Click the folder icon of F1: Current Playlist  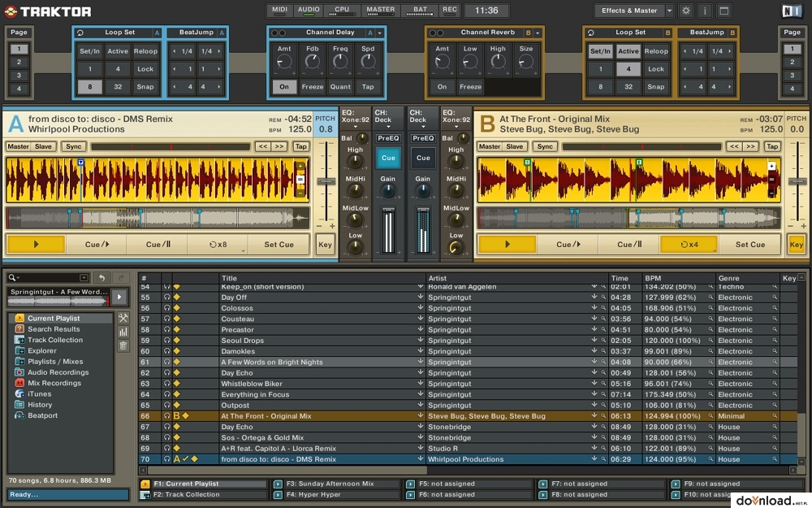pyautogui.click(x=145, y=484)
